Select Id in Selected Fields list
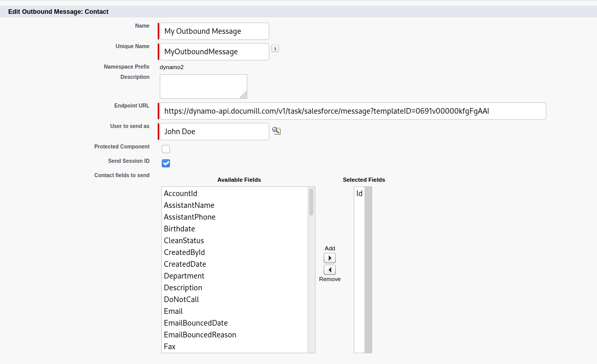The height and width of the screenshot is (364, 597). click(x=359, y=194)
